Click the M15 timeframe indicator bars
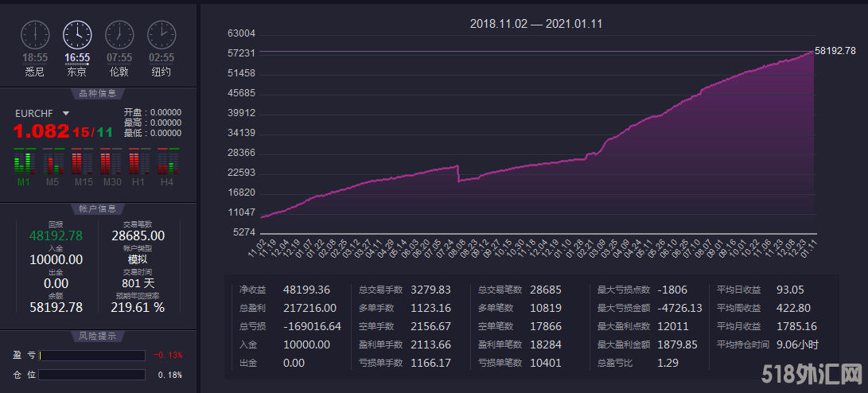The image size is (868, 393). click(83, 162)
